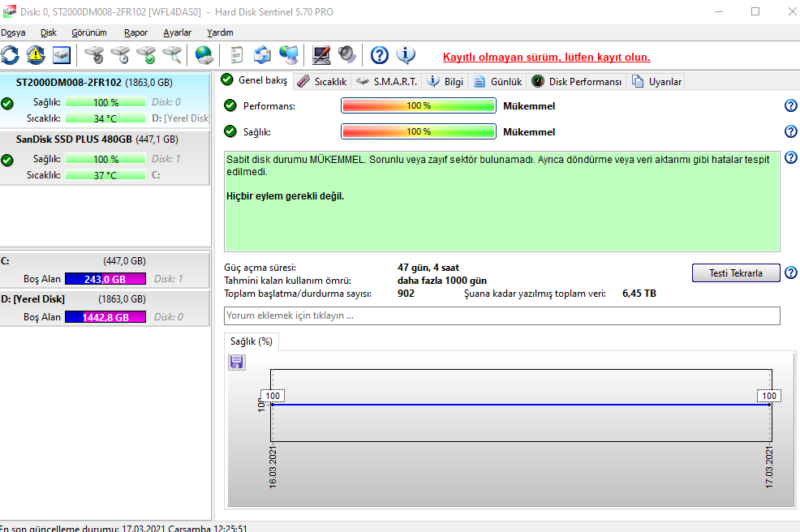Save the health graph with floppy icon
The width and height of the screenshot is (800, 532).
pyautogui.click(x=237, y=362)
